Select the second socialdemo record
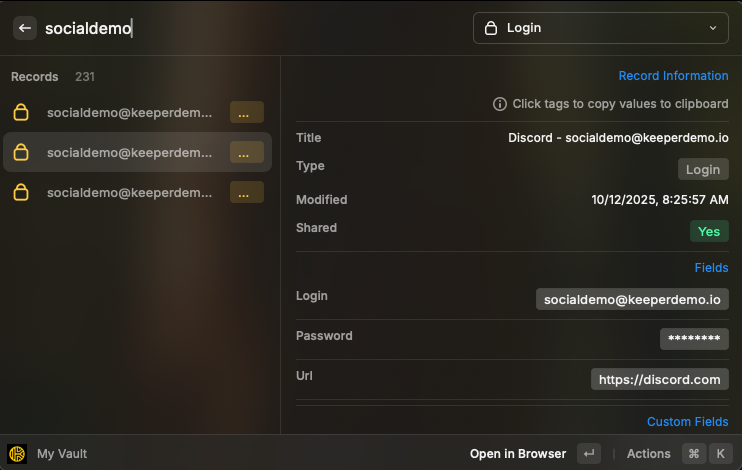The height and width of the screenshot is (470, 742). [x=130, y=152]
